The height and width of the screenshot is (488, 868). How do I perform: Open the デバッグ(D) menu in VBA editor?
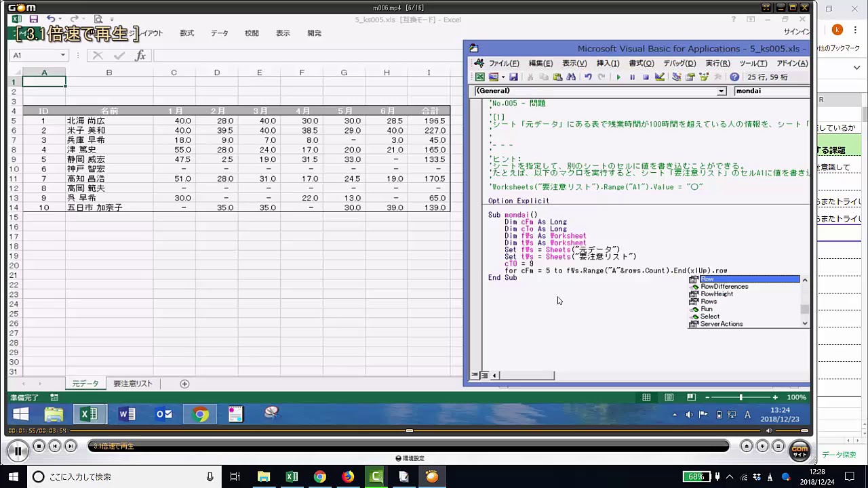679,63
